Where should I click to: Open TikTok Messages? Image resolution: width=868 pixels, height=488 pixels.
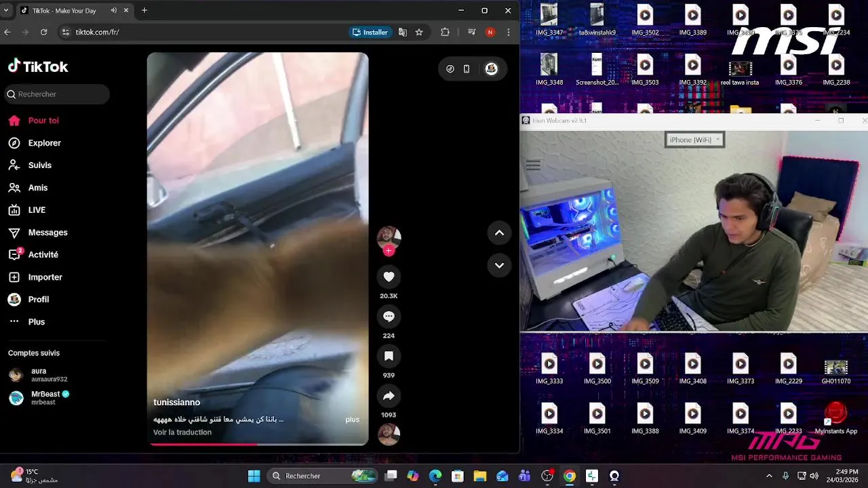tap(38, 232)
